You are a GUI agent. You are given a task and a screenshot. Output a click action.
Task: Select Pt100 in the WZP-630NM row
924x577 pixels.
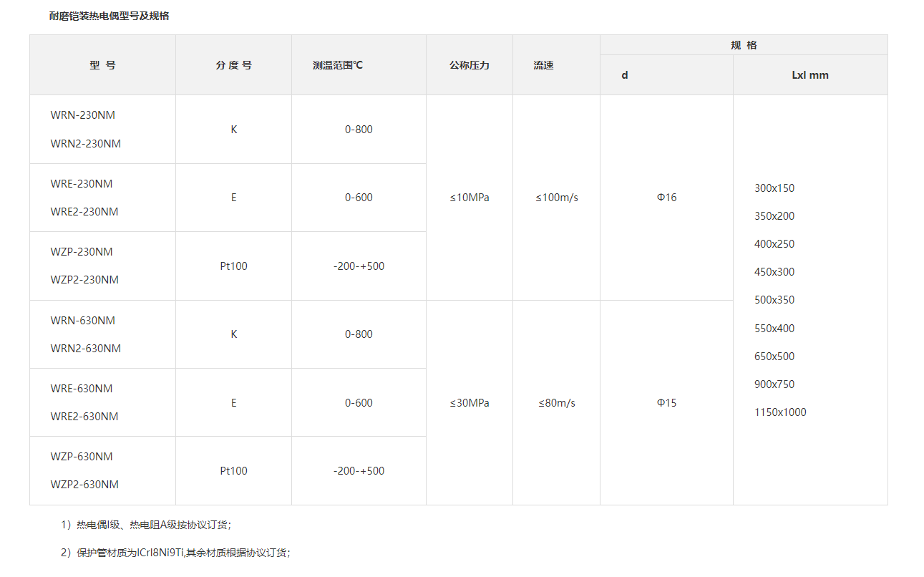coord(233,471)
